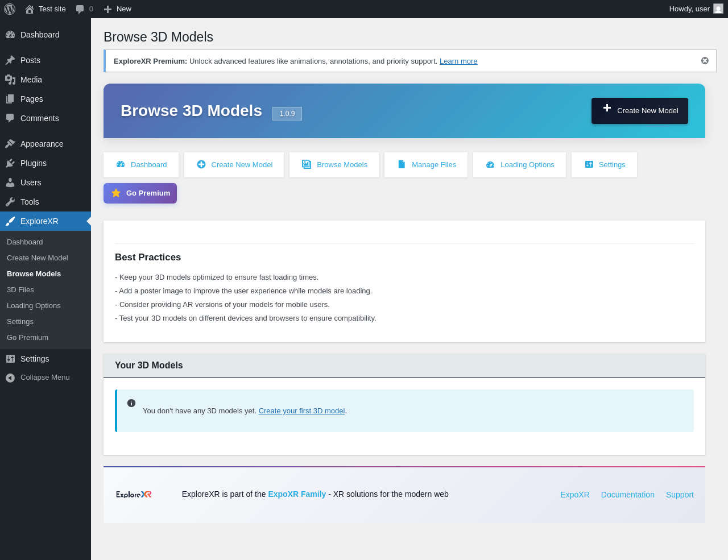The height and width of the screenshot is (560, 728).
Task: Open the plugin Settings tab
Action: 604,165
